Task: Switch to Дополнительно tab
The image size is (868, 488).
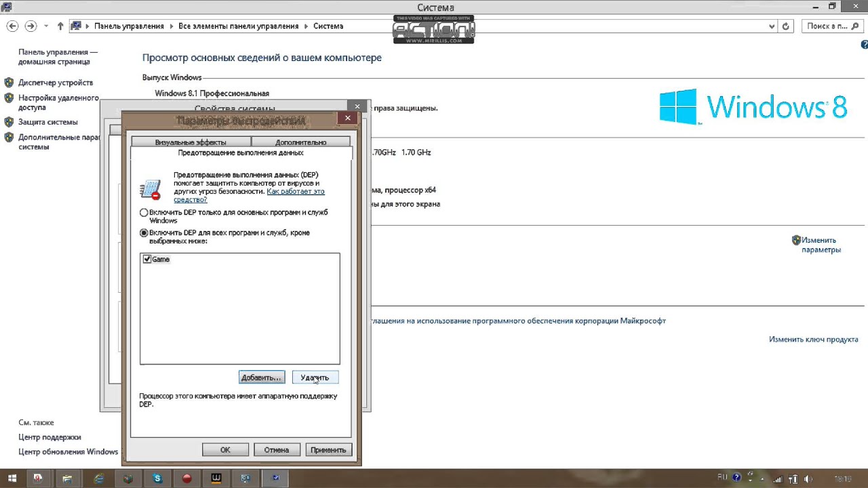Action: coord(301,142)
